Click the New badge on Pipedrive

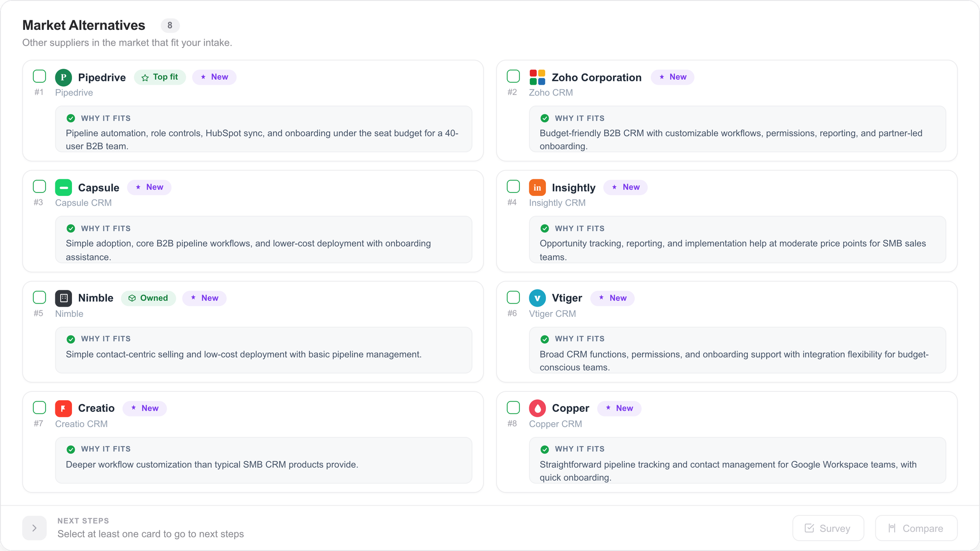point(214,77)
